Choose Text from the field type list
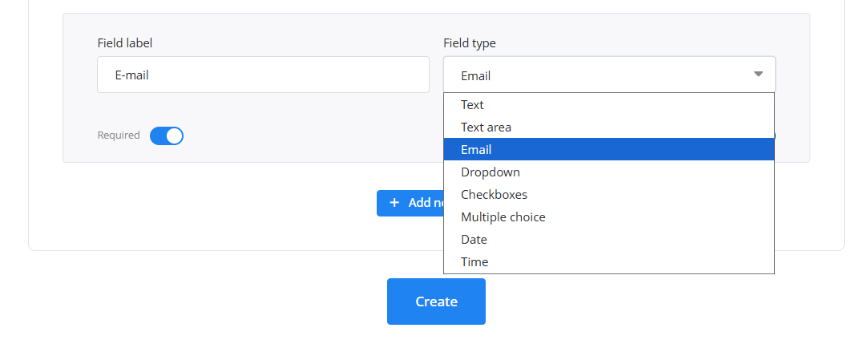The height and width of the screenshot is (348, 868). pyautogui.click(x=609, y=105)
